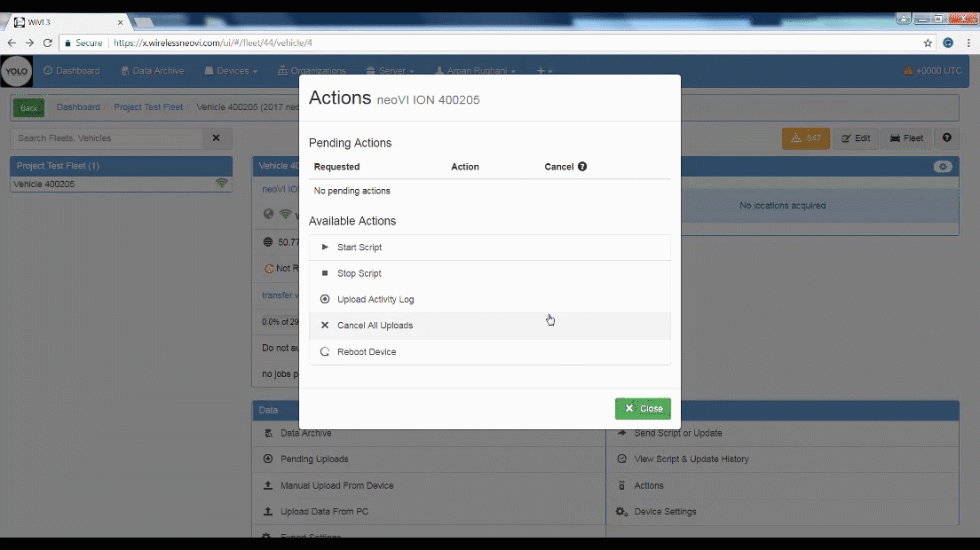Click the Data Archive row icon
980x550 pixels.
pos(268,433)
